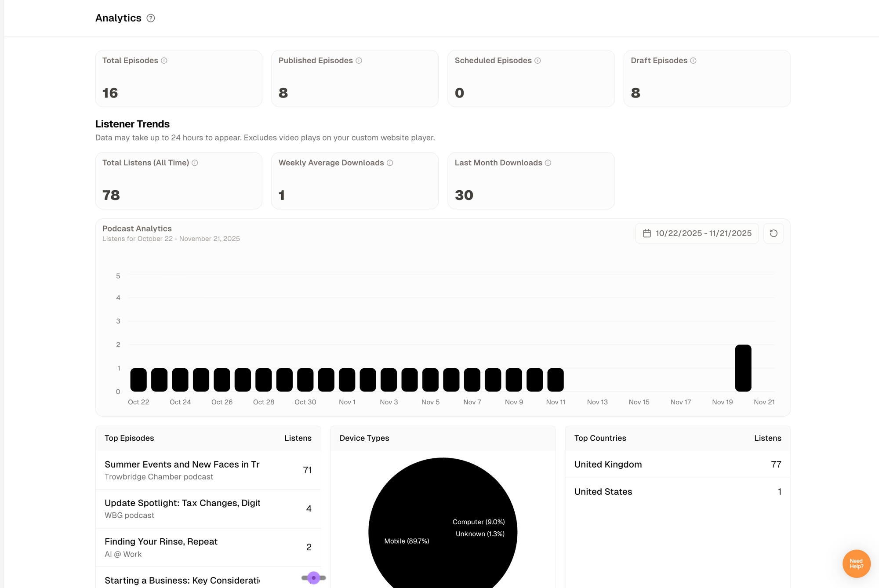Click info icon for Last Month Downloads
879x588 pixels.
[x=548, y=163]
